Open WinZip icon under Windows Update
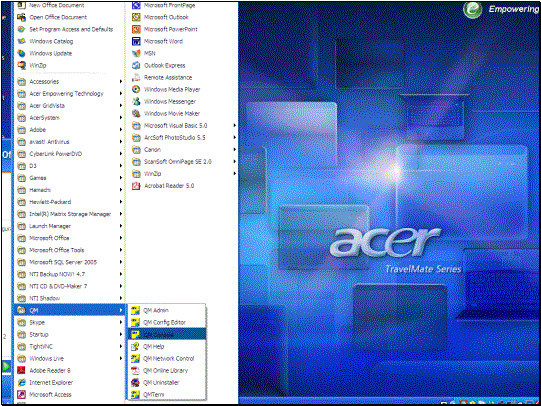541x406 pixels. 21,66
